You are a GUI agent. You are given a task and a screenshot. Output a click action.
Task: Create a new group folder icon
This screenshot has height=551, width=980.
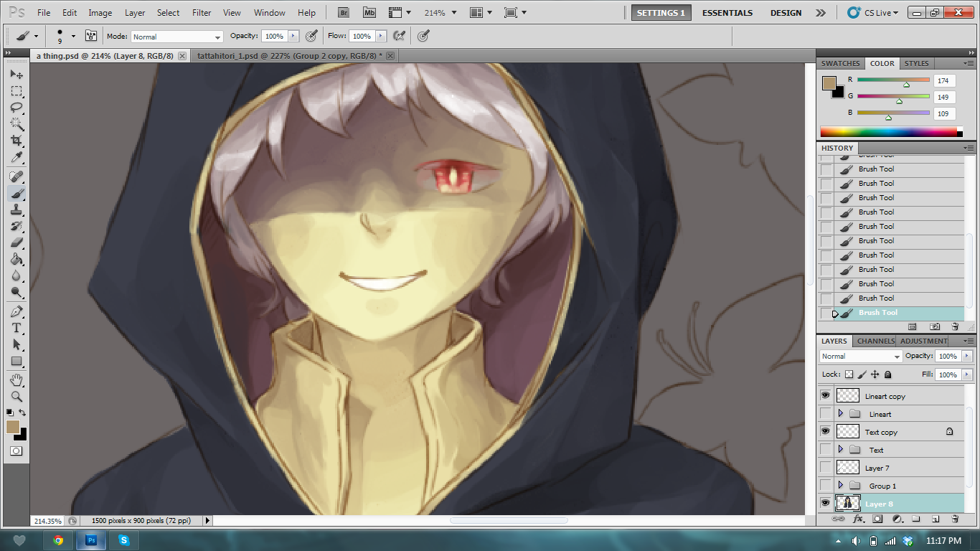(916, 519)
